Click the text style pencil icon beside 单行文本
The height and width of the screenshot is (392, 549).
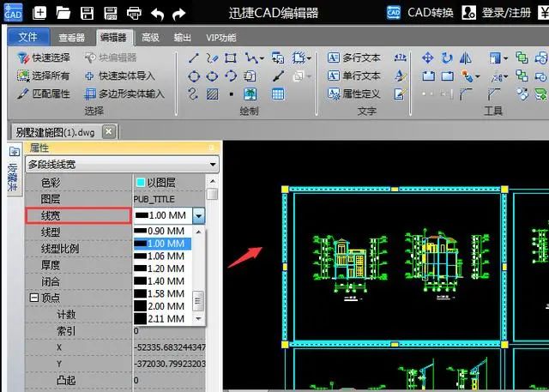click(x=401, y=75)
